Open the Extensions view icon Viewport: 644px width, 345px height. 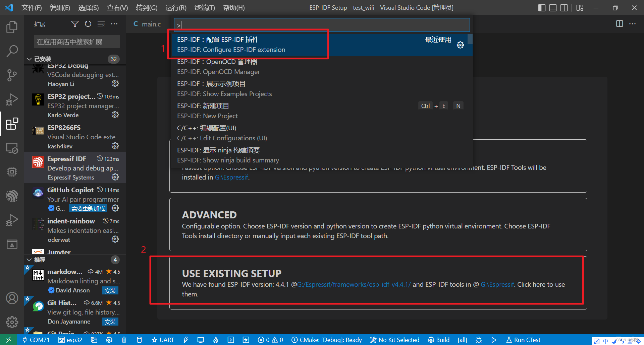pos(12,124)
